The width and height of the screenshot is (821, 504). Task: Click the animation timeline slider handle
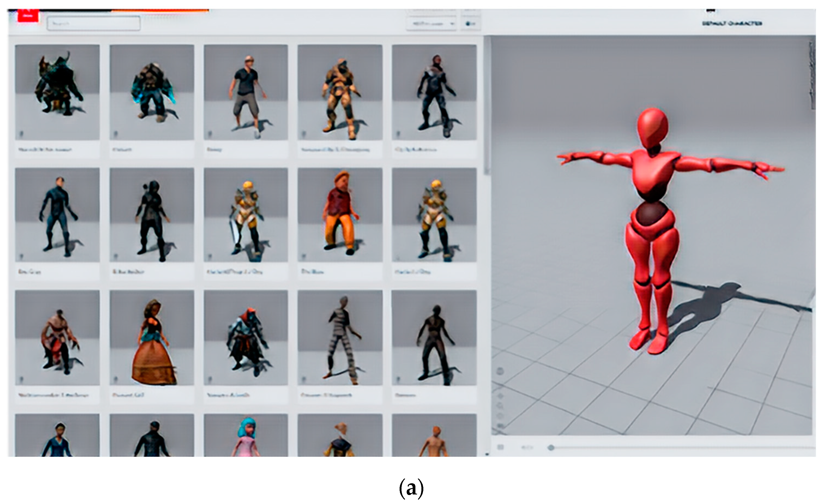tap(551, 448)
